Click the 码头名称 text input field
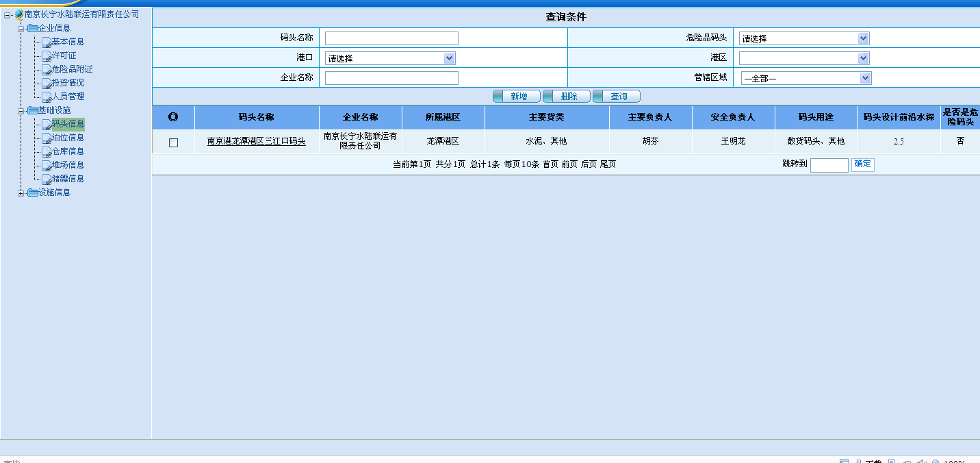The width and height of the screenshot is (980, 463). click(391, 38)
